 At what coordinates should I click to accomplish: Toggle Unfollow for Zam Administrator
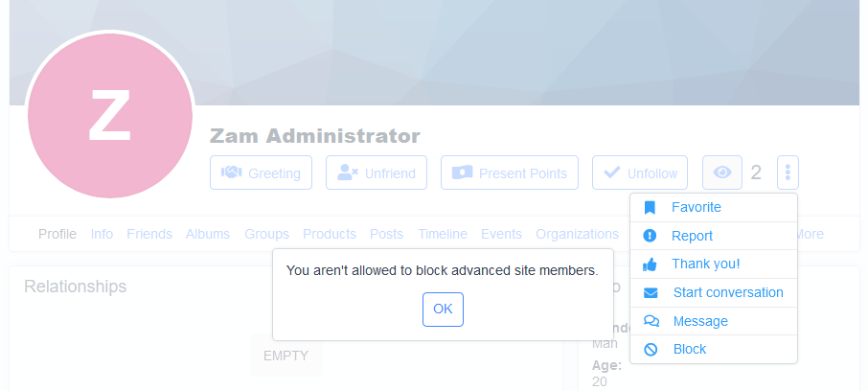(639, 172)
